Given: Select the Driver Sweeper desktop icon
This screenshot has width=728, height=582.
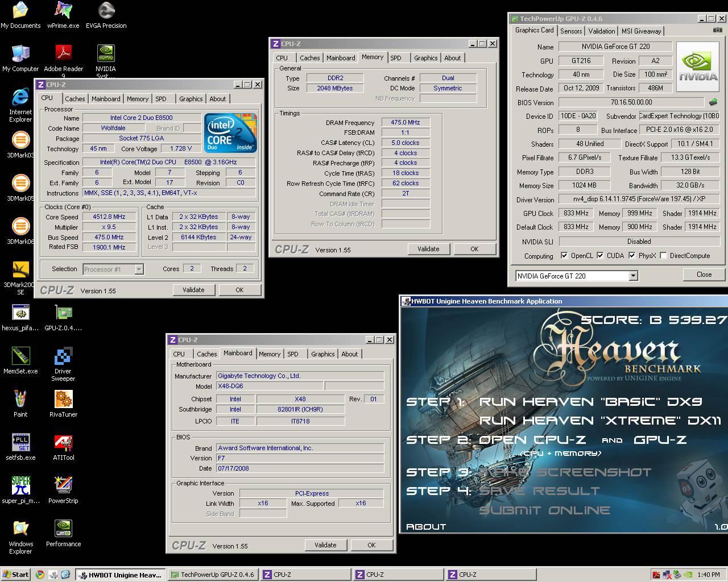Looking at the screenshot, I should (x=63, y=364).
